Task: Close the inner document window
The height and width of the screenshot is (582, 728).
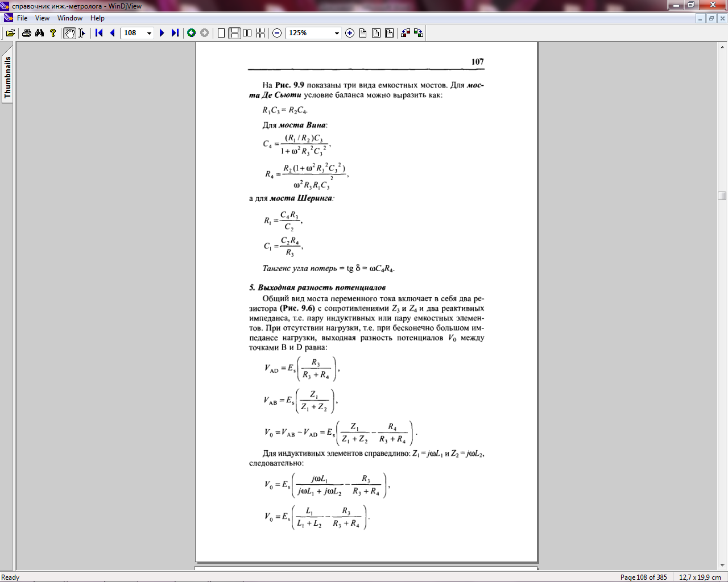Action: (722, 18)
